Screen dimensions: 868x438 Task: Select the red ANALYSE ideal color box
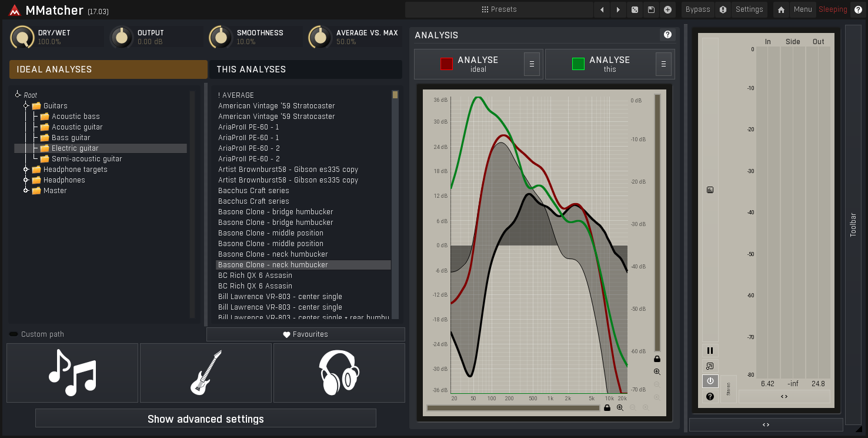(x=446, y=64)
